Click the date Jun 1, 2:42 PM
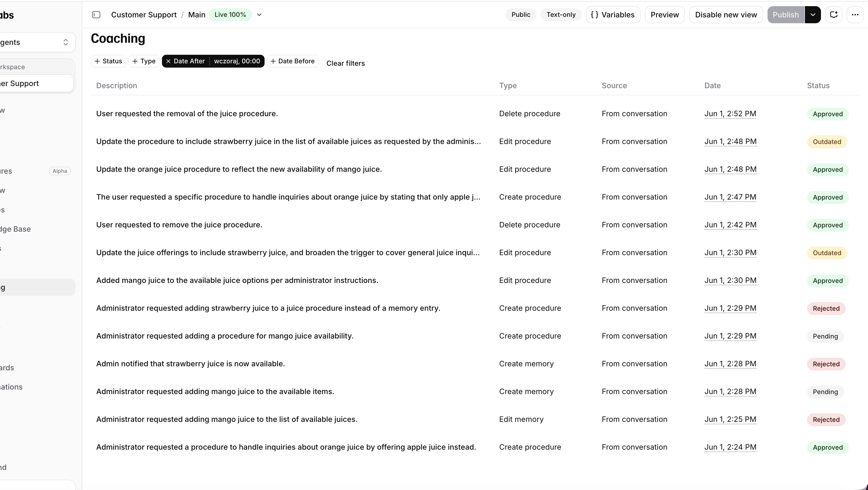The width and height of the screenshot is (868, 490). point(730,225)
